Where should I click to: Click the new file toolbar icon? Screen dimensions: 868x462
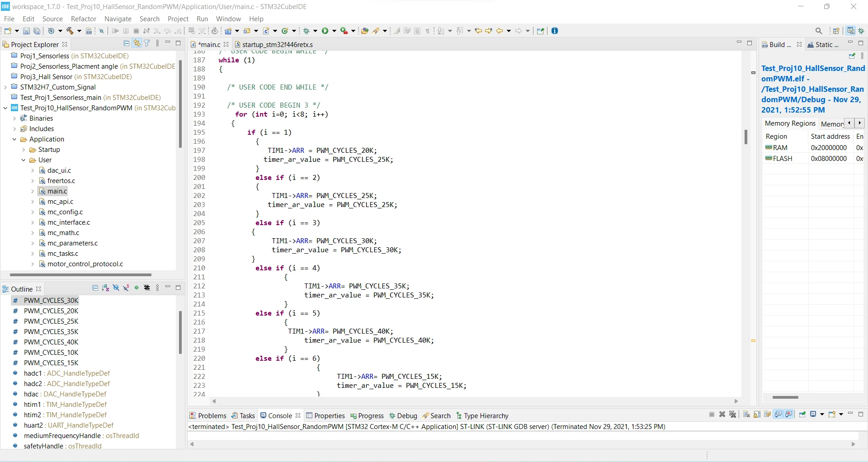(8, 31)
